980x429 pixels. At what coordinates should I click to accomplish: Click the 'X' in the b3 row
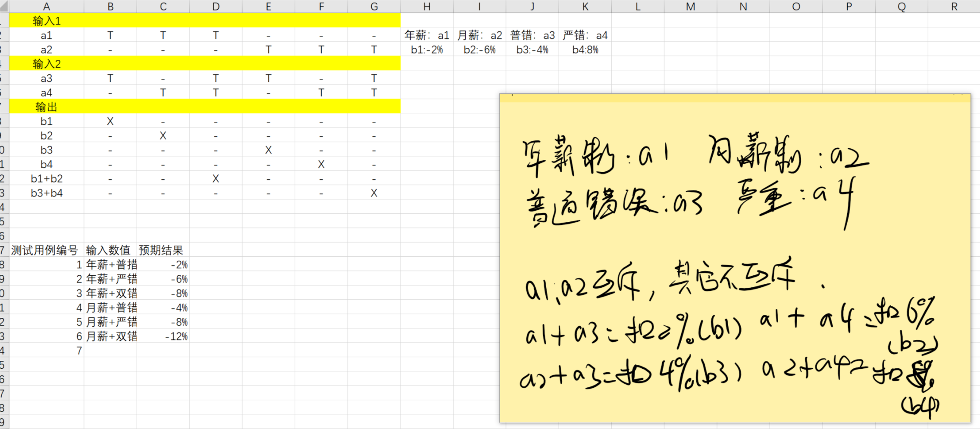pos(268,150)
